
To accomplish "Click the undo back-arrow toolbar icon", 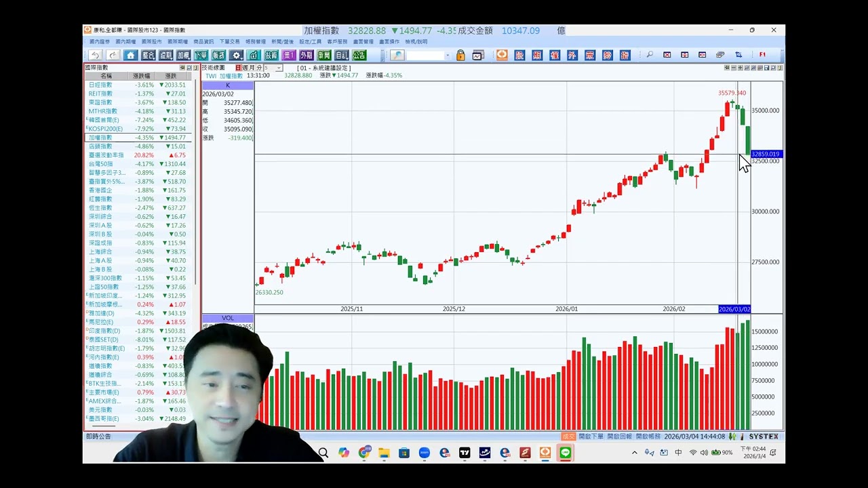I will tap(95, 55).
